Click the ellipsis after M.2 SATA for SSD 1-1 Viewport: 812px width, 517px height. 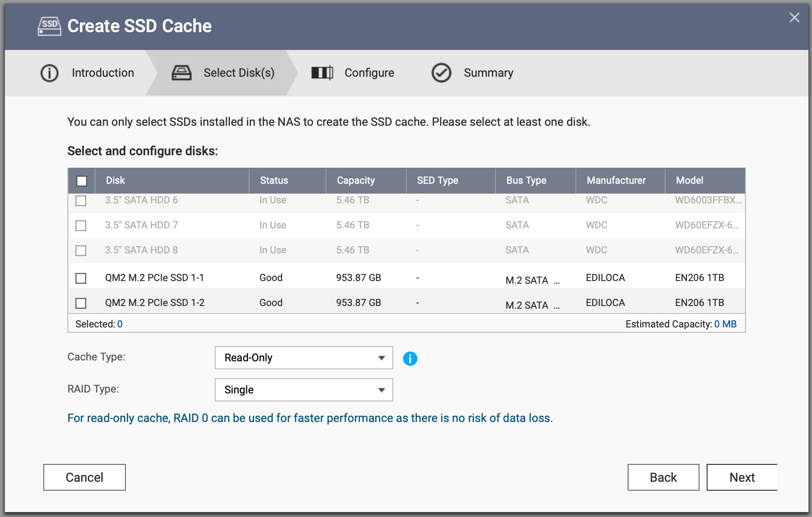point(557,281)
